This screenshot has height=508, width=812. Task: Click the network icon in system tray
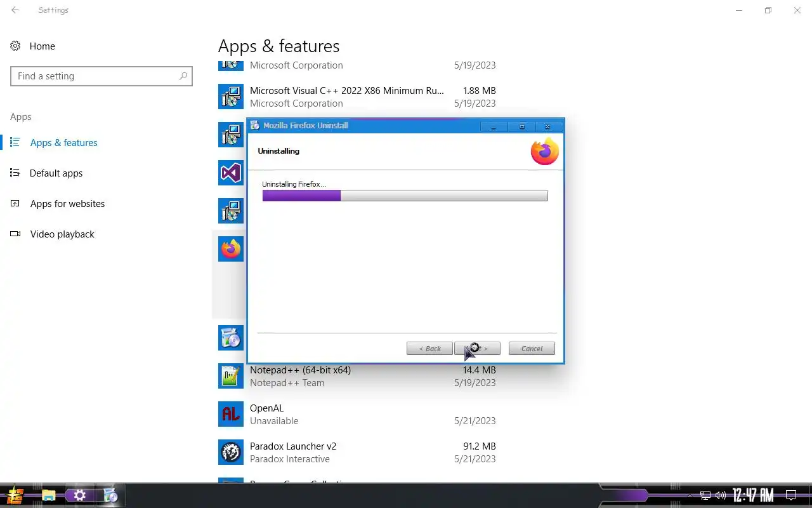(705, 495)
